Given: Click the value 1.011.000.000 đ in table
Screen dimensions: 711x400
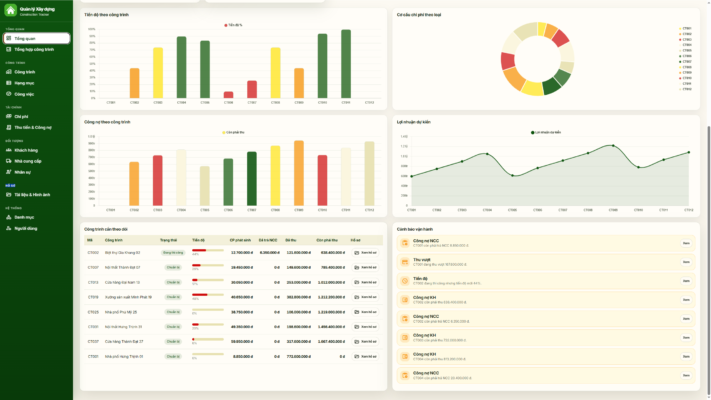Looking at the screenshot, I should coord(331,282).
